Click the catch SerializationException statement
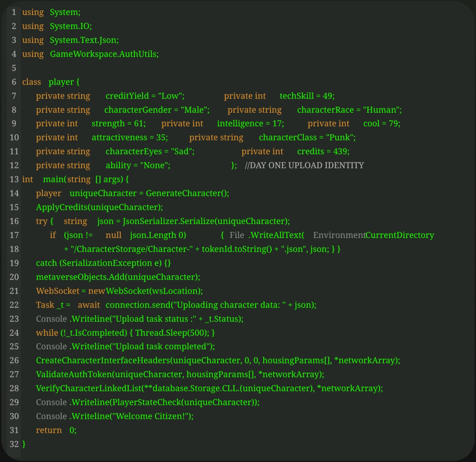The height and width of the screenshot is (462, 476). pos(103,263)
